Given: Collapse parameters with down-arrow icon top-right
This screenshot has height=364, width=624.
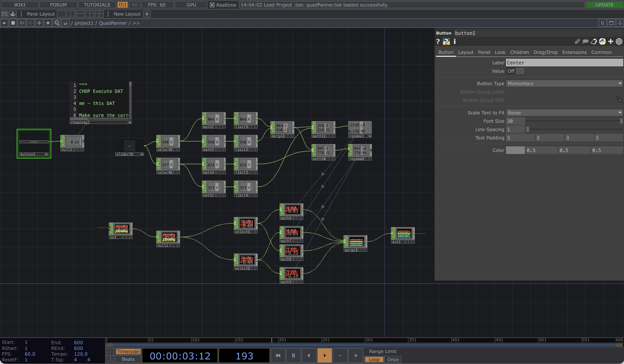Looking at the screenshot, I should pos(620,23).
